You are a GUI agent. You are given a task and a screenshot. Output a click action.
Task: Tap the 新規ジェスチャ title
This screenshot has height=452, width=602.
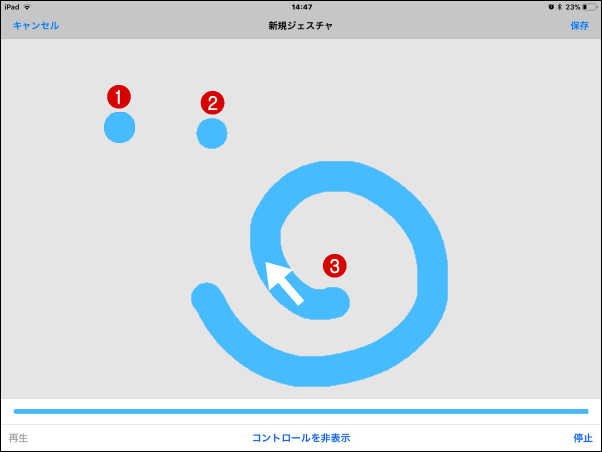[x=300, y=26]
